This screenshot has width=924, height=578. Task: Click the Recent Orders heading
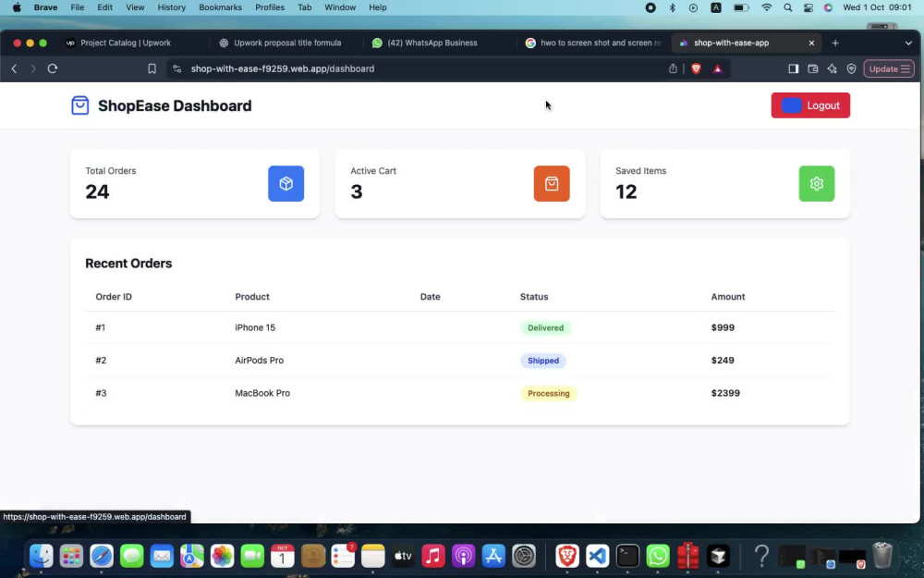(x=128, y=263)
